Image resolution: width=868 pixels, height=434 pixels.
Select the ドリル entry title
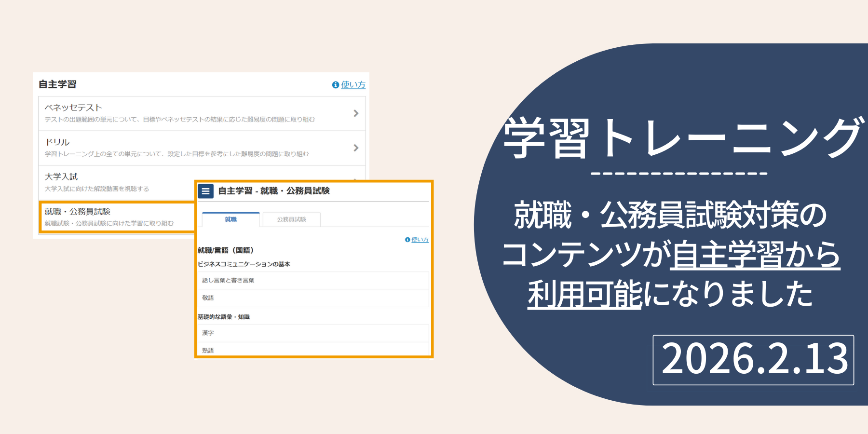pyautogui.click(x=57, y=142)
